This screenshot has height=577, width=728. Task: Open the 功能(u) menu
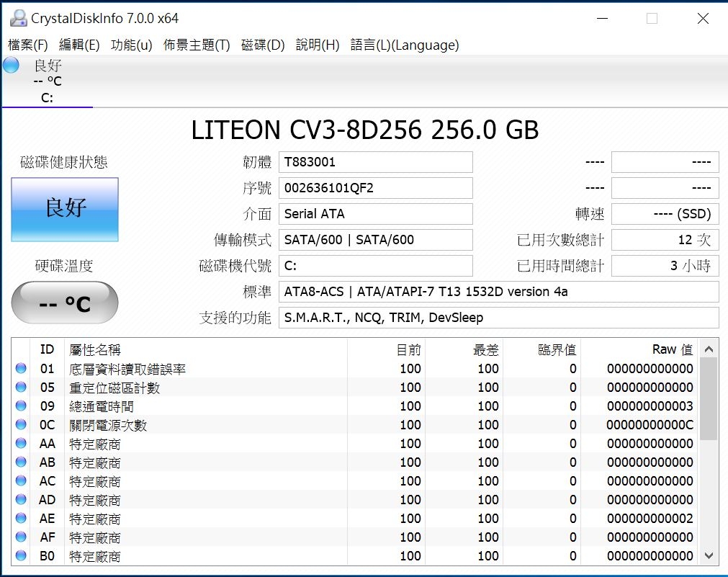(131, 45)
